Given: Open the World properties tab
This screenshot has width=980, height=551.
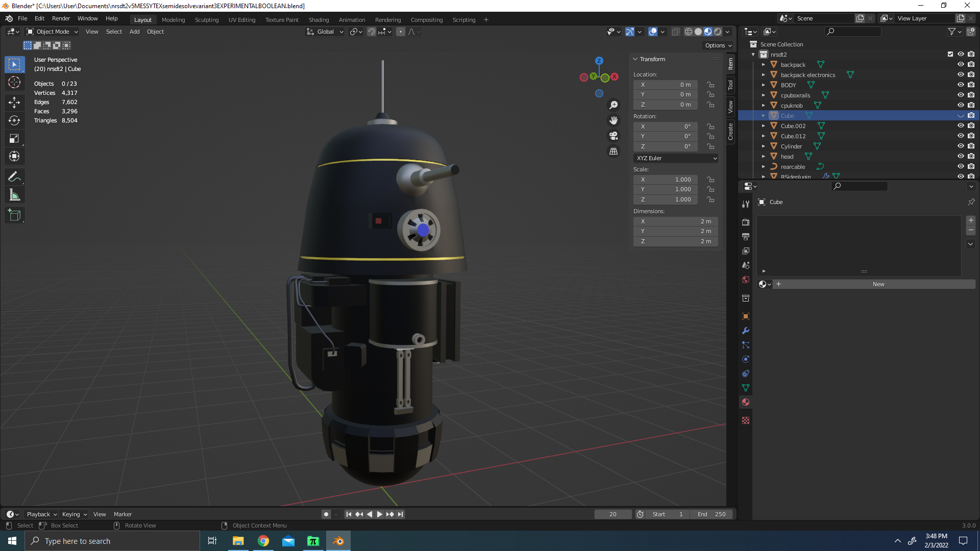Looking at the screenshot, I should [x=746, y=280].
